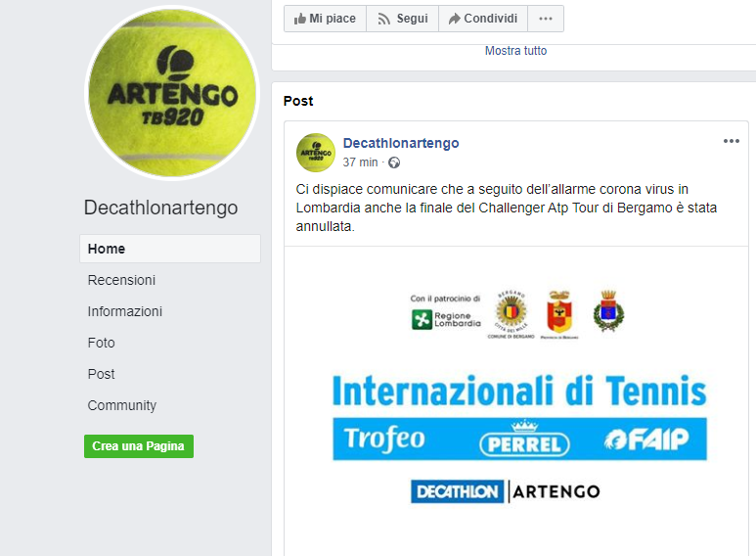This screenshot has width=756, height=556.
Task: Go to Post in the sidebar
Action: [x=102, y=374]
